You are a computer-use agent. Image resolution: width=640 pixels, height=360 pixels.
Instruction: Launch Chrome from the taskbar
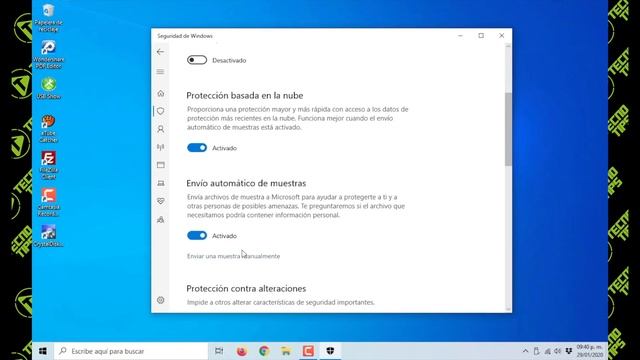point(264,351)
